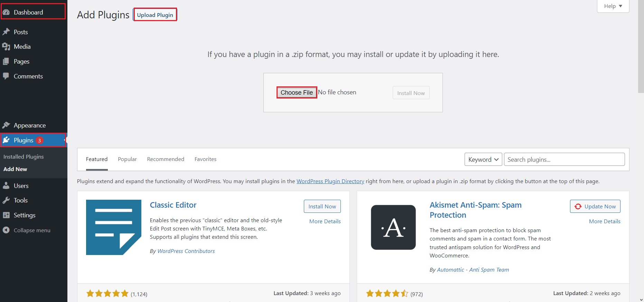Click the "(972)" rating count
Viewport: 644px width, 302px height.
pos(417,294)
